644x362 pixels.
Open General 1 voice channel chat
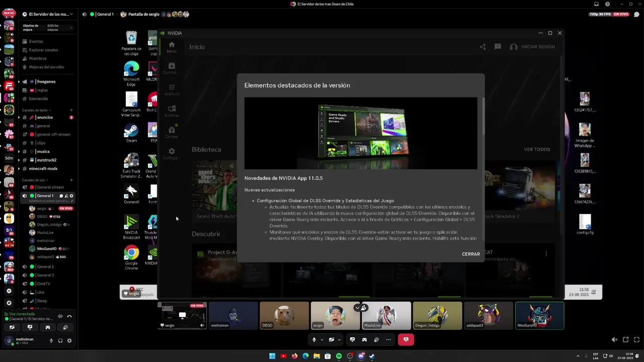(61, 196)
